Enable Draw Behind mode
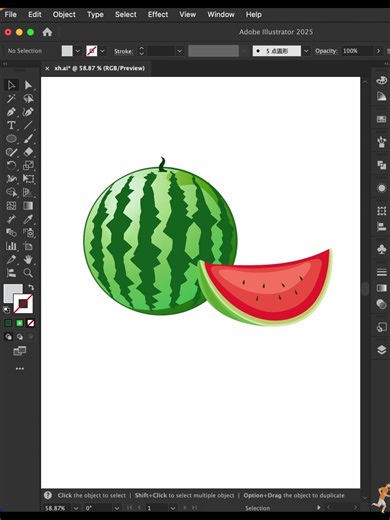Screen dimensions: 390x520 coord(20,337)
